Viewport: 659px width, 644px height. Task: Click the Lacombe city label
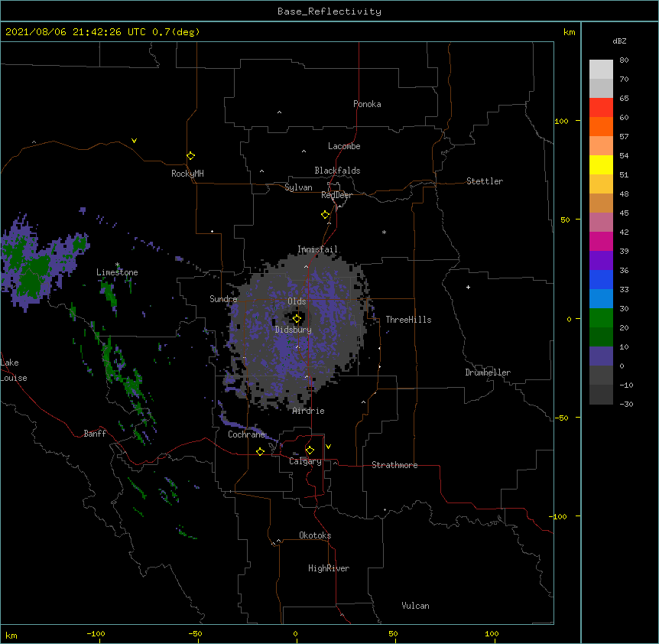click(x=344, y=146)
